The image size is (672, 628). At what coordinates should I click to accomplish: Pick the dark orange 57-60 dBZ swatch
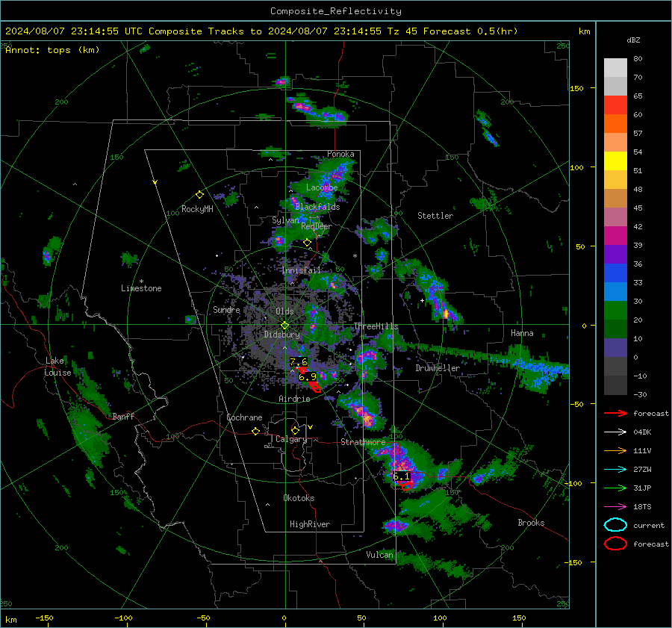[x=615, y=124]
